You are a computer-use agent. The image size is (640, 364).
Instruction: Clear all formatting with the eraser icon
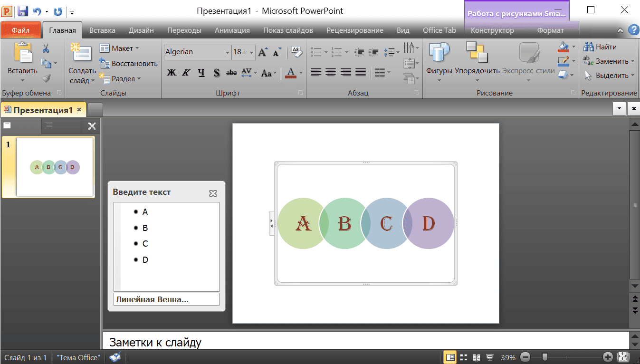coord(297,52)
